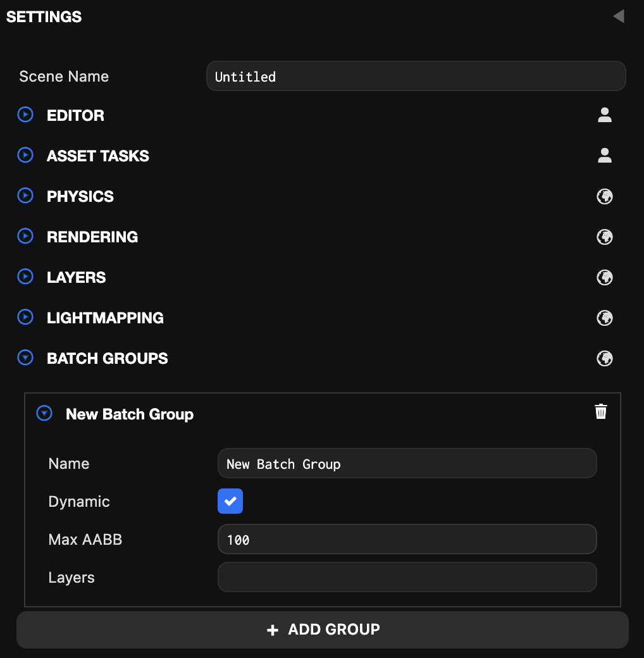This screenshot has height=658, width=644.
Task: Collapse the BATCH GROUPS section
Action: 25,357
